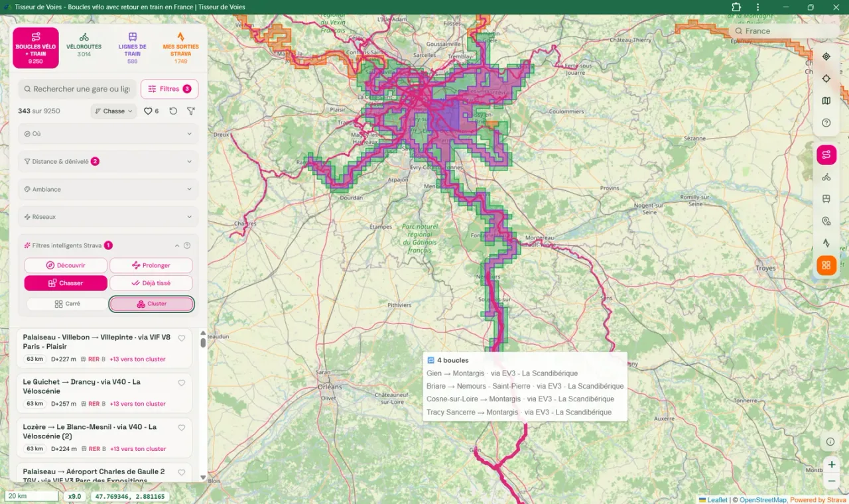Image resolution: width=849 pixels, height=504 pixels.
Task: Reset filters with the circular arrow icon
Action: tap(173, 111)
